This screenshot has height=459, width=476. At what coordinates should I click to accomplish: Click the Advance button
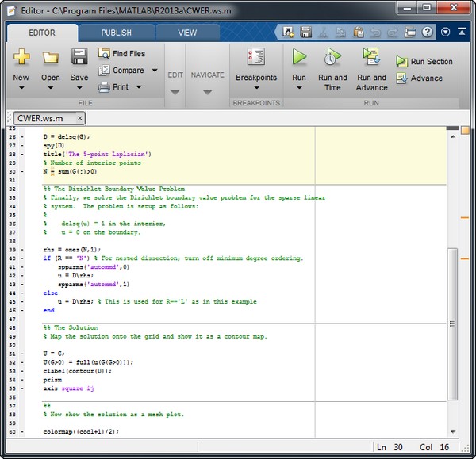(x=419, y=78)
